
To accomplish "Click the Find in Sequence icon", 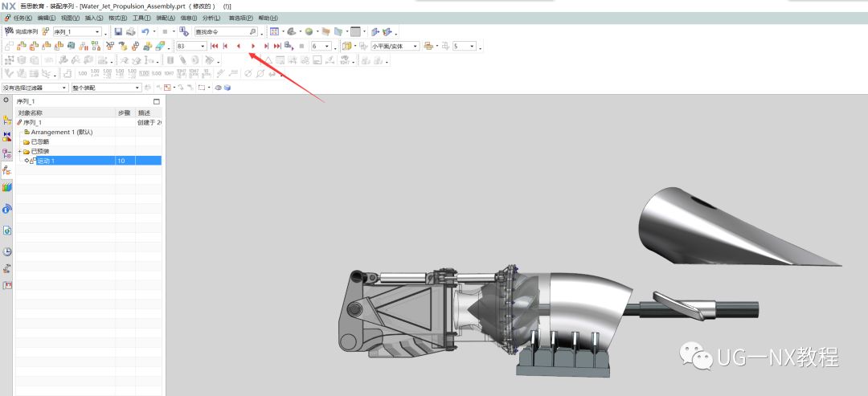I will tap(122, 46).
